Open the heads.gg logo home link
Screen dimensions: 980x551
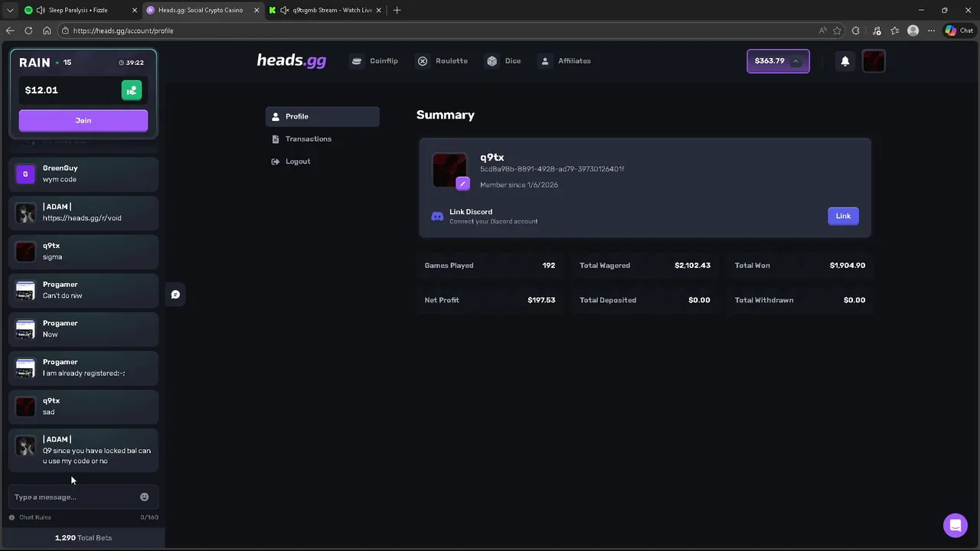(291, 61)
